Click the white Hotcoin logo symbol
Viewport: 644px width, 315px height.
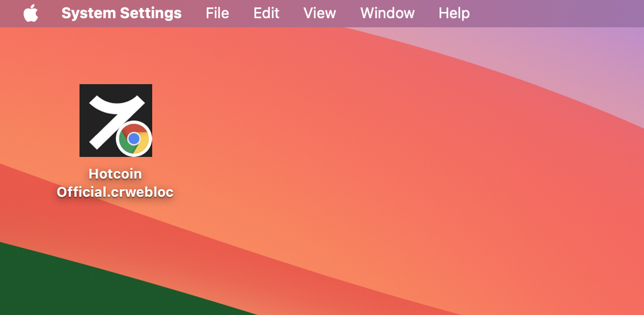pyautogui.click(x=111, y=114)
